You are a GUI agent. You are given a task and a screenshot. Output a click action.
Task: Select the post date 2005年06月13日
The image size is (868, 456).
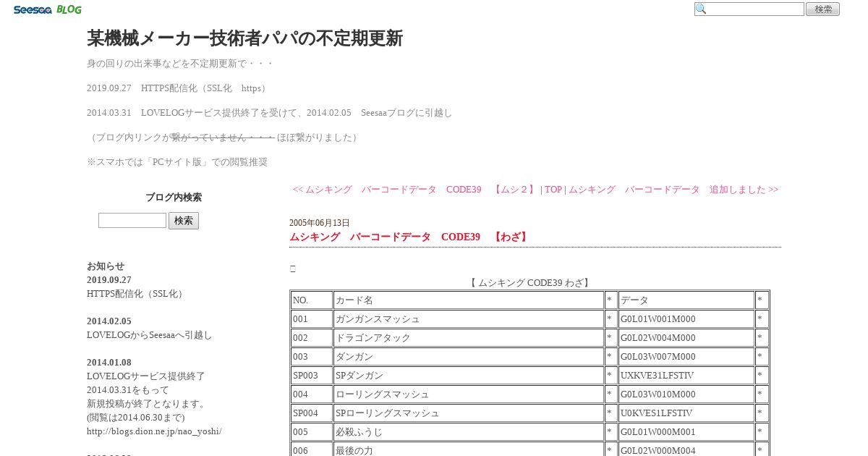click(x=320, y=223)
